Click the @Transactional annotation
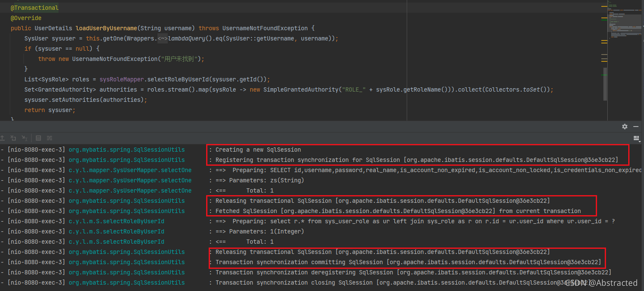Viewport: 644px width, 291px height. coord(34,8)
